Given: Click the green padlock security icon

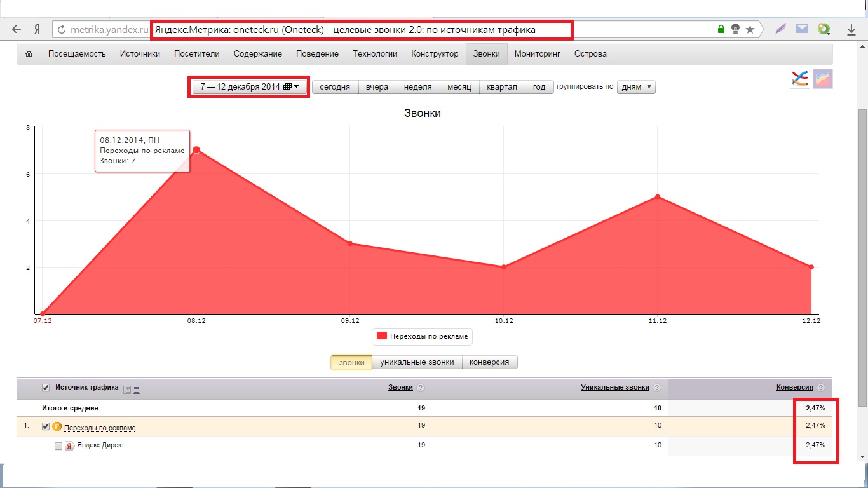Looking at the screenshot, I should [721, 29].
